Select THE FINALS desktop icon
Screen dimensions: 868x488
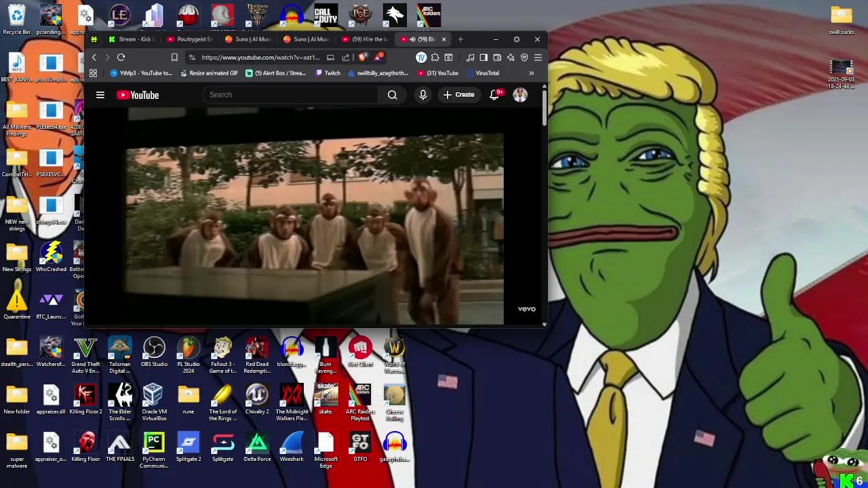pyautogui.click(x=120, y=447)
